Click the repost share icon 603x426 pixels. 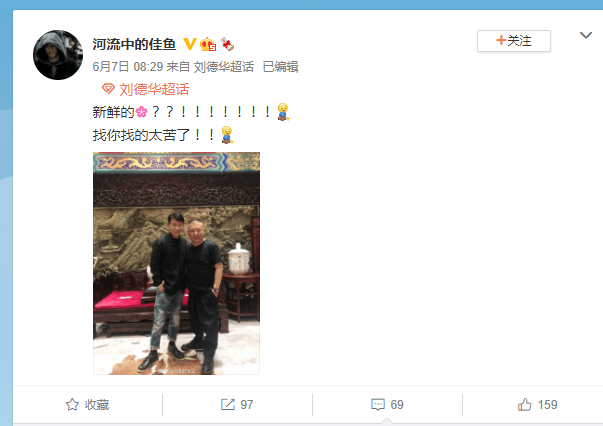(227, 404)
